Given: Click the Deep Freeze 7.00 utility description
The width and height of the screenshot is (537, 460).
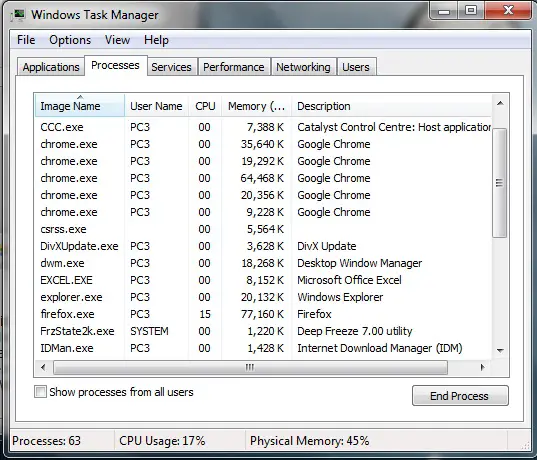Looking at the screenshot, I should point(355,331).
